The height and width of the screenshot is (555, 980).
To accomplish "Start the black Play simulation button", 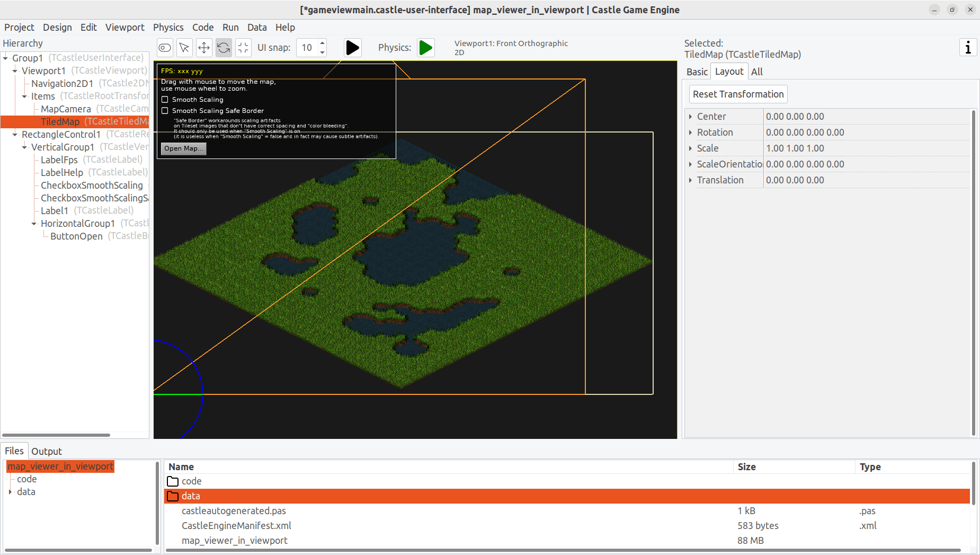I will tap(352, 48).
